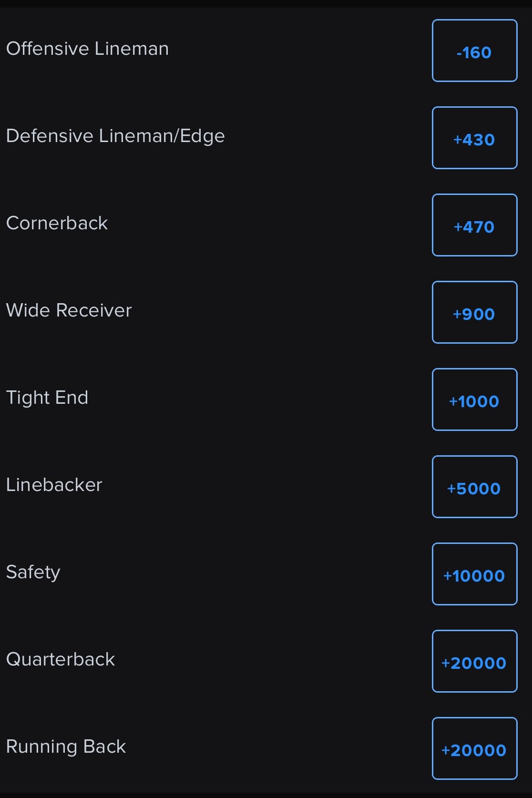The image size is (532, 798).
Task: Click the Safety label text
Action: pyautogui.click(x=33, y=573)
